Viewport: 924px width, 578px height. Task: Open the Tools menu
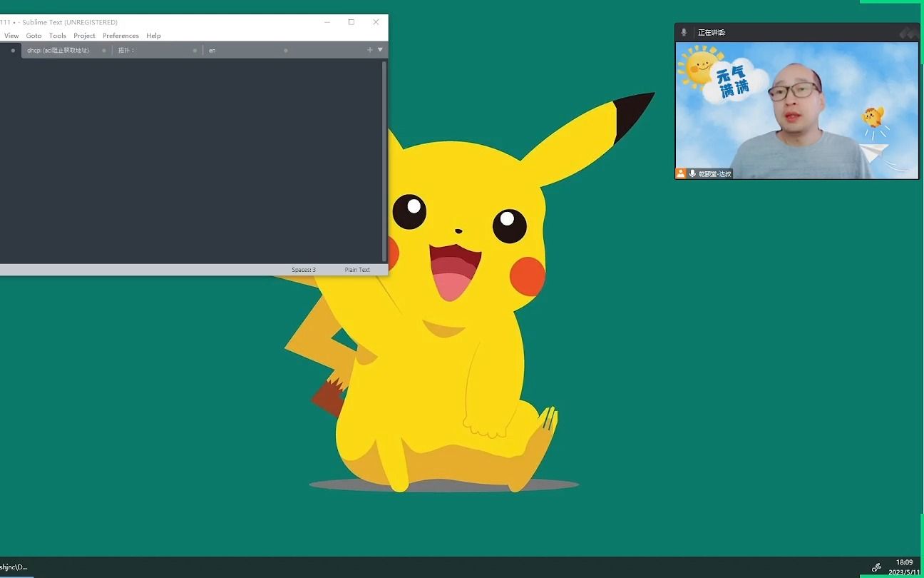[x=58, y=36]
